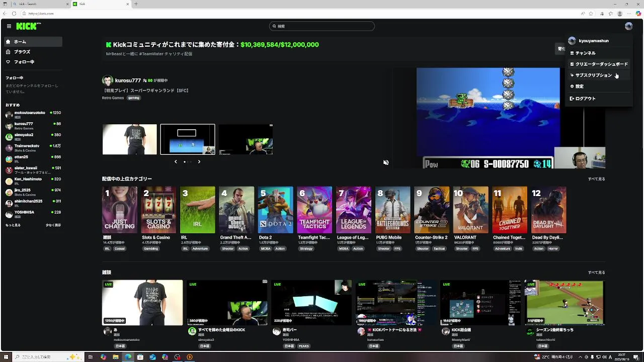
Task: Open Outlook from the taskbar
Action: point(152,357)
